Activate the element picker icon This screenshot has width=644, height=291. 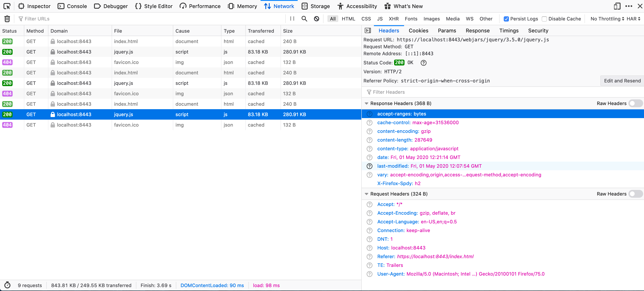pyautogui.click(x=7, y=6)
